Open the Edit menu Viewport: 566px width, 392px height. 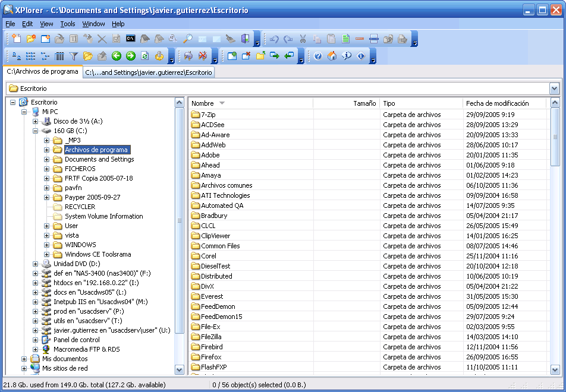(x=27, y=24)
